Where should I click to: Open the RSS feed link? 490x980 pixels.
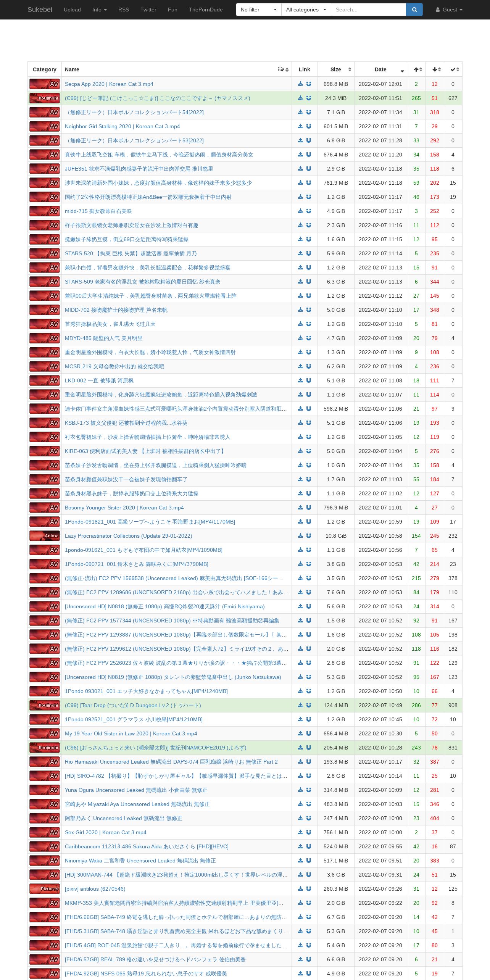(x=124, y=10)
